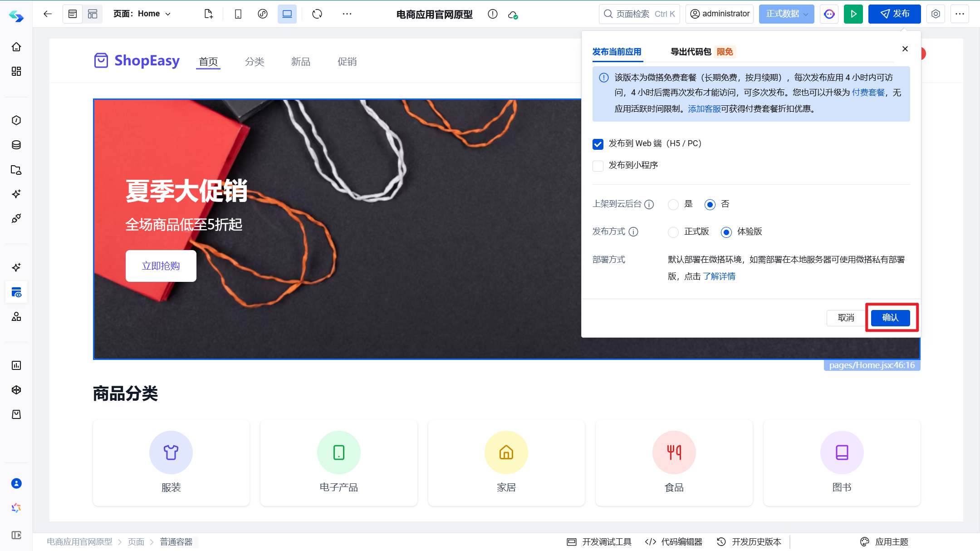Open the page outline view icon

pyautogui.click(x=73, y=14)
